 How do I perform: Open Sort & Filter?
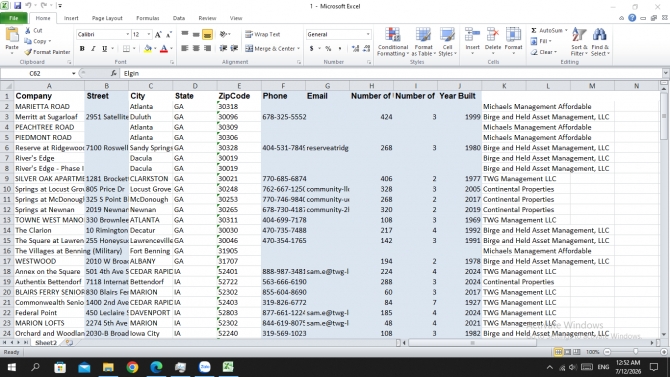point(579,41)
